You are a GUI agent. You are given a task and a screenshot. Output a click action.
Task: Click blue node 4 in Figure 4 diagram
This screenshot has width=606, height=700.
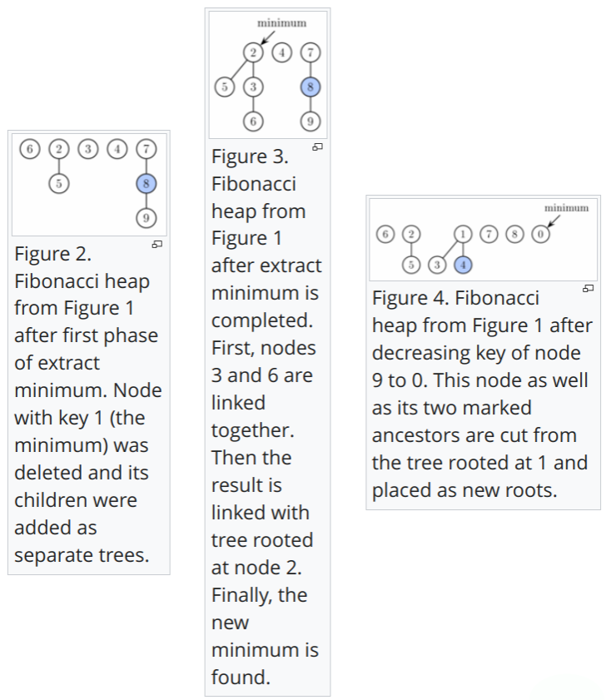(464, 265)
